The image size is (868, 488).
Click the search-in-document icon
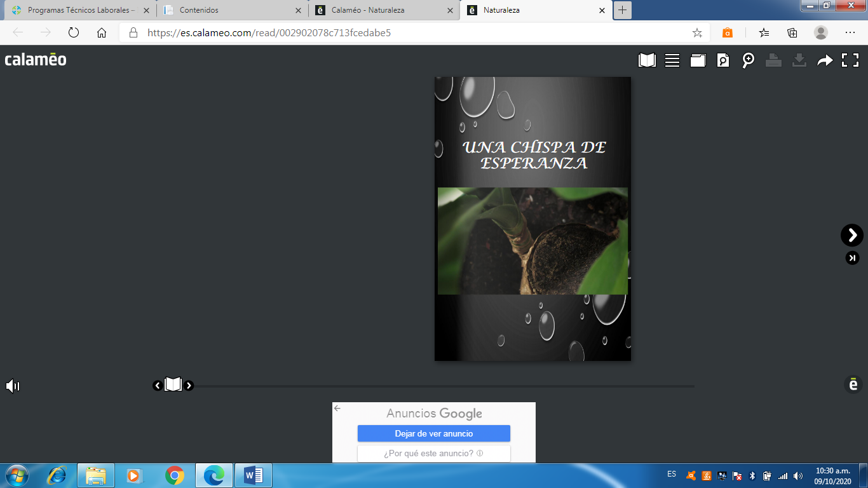[723, 60]
